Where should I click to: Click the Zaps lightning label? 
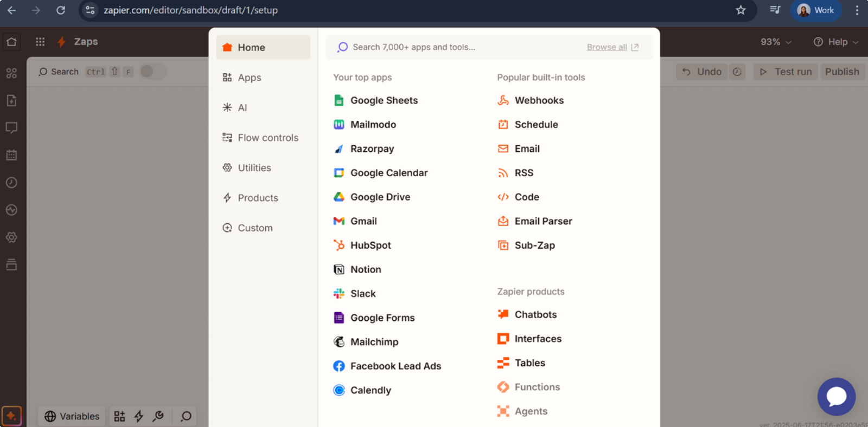(78, 42)
